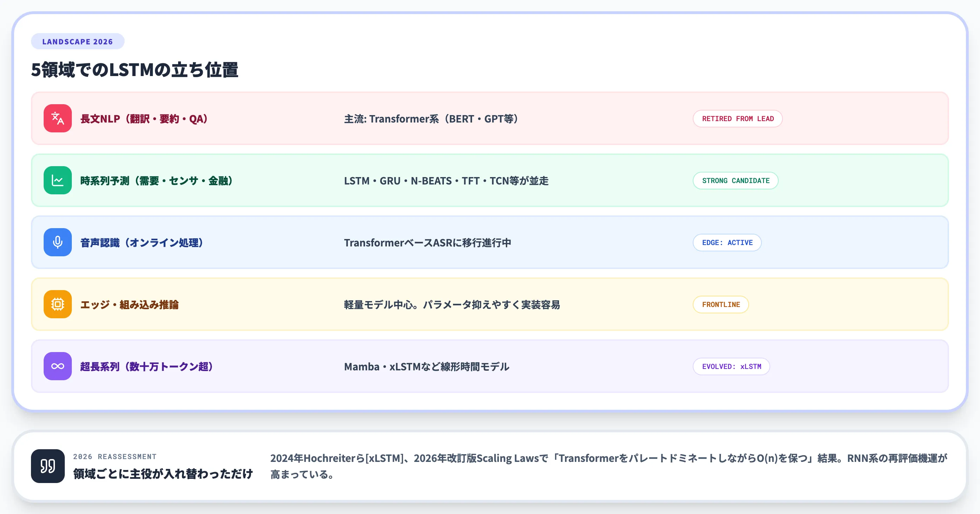Click the translation icon for 長文NLP row
Image resolution: width=980 pixels, height=514 pixels.
pyautogui.click(x=57, y=118)
